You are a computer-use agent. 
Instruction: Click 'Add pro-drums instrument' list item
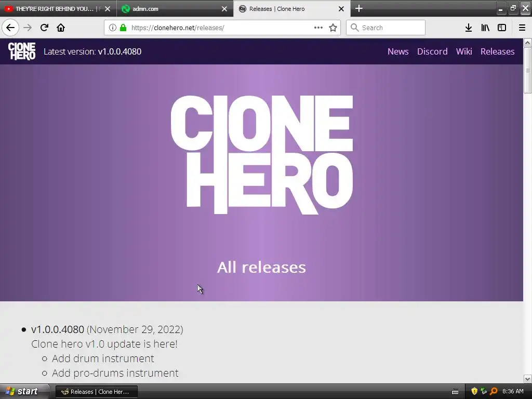tap(115, 373)
